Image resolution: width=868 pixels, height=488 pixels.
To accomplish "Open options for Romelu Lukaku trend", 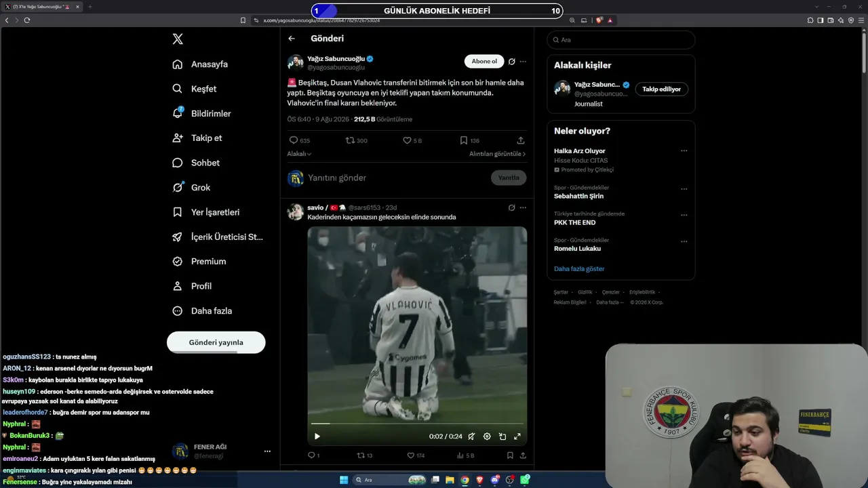I will pos(684,241).
